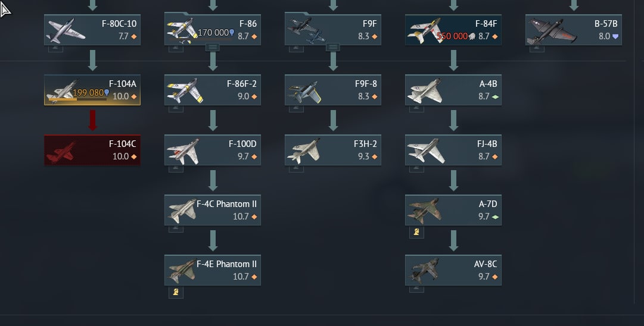Click the small icon below B-57B card
Screen dimensions: 644x326
(537, 49)
